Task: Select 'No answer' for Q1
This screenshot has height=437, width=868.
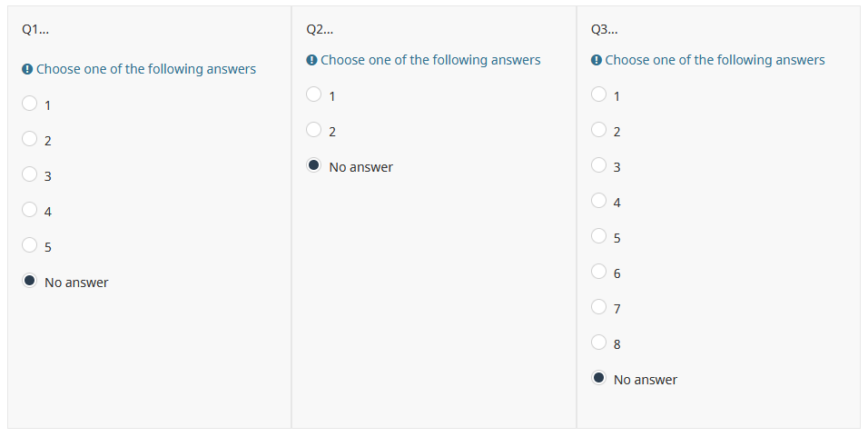Action: tap(30, 281)
